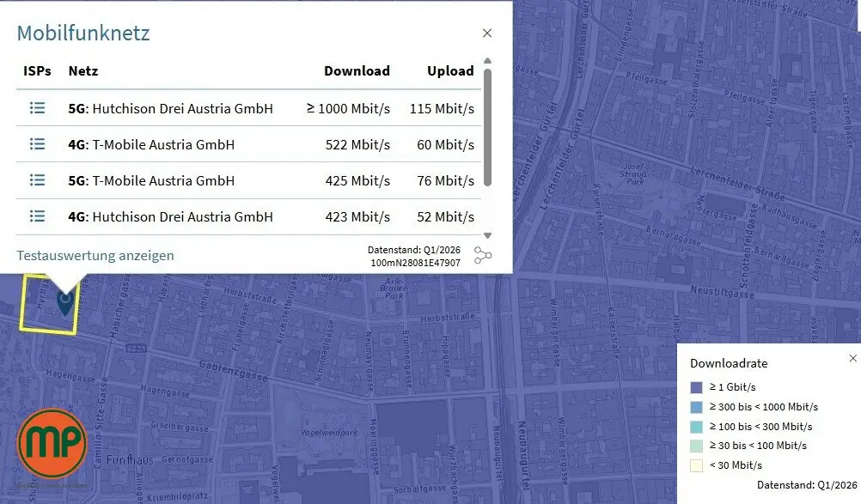Click the ≥ 100 bis < 300 Mbit/s swatch
This screenshot has height=504, width=861.
click(696, 428)
